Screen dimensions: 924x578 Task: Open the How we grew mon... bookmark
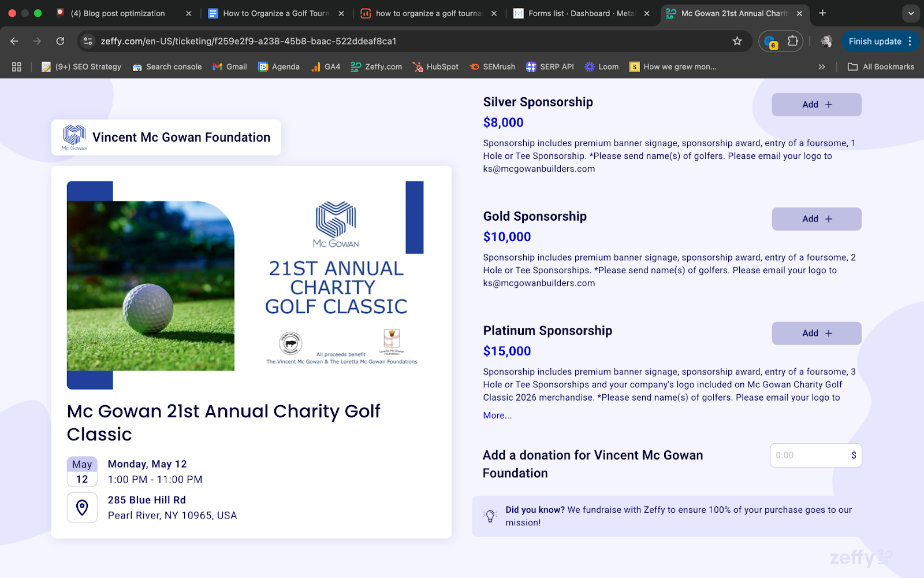[673, 67]
